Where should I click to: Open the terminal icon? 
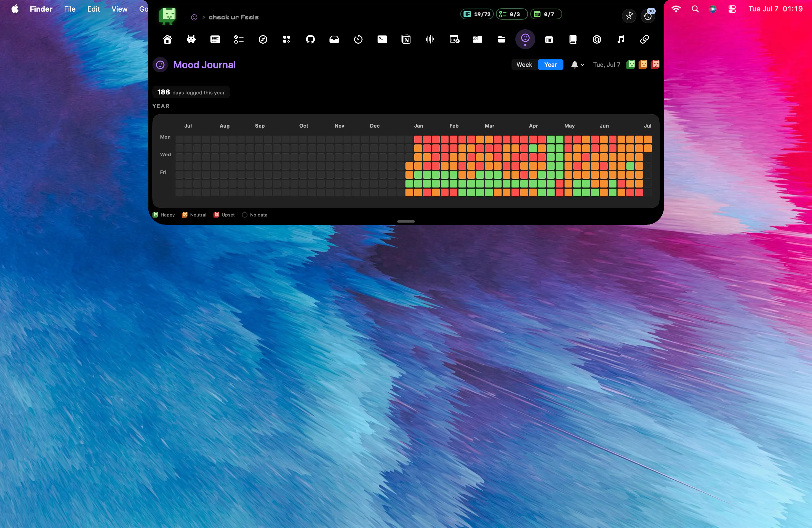click(x=382, y=39)
